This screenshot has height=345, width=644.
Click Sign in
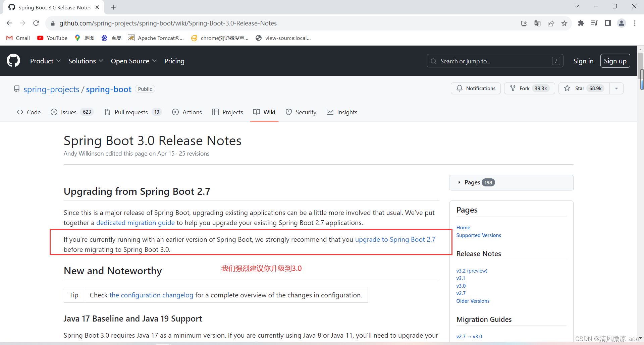pos(583,61)
